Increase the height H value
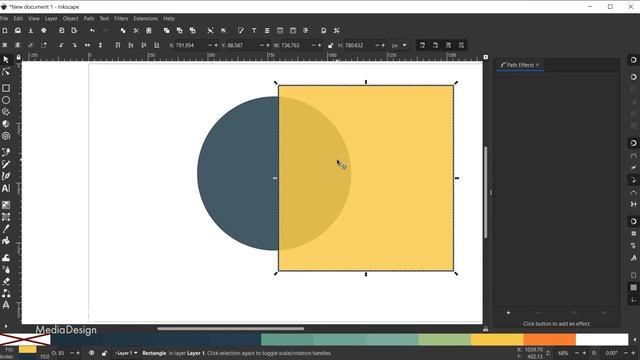Viewport: 640px width, 360px height. coord(383,45)
